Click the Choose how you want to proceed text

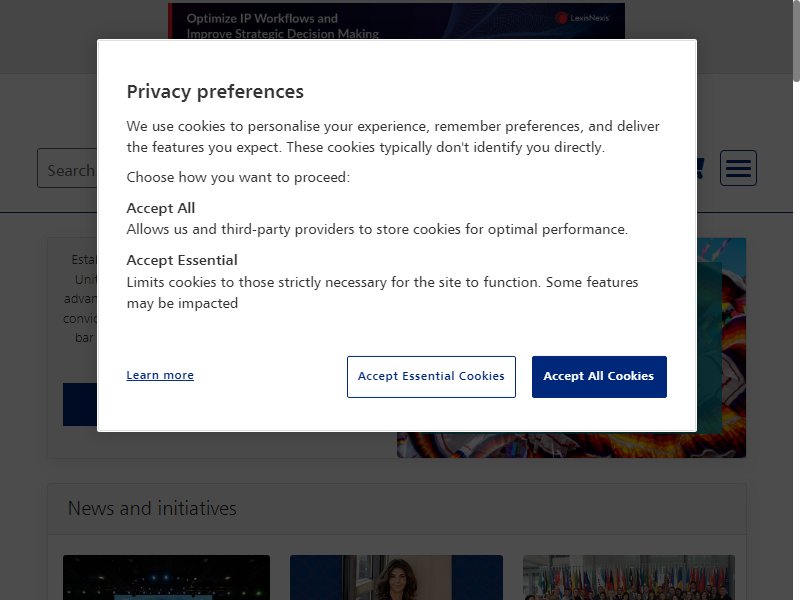tap(238, 177)
